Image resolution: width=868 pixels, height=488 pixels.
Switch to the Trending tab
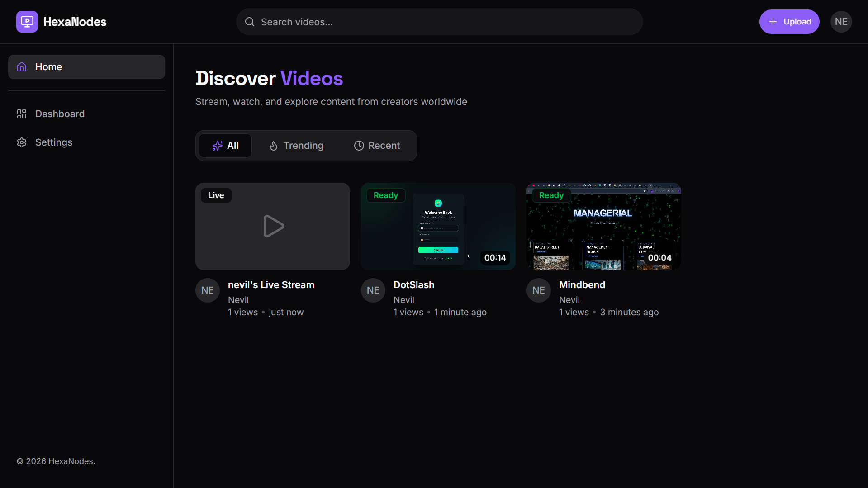(x=296, y=146)
